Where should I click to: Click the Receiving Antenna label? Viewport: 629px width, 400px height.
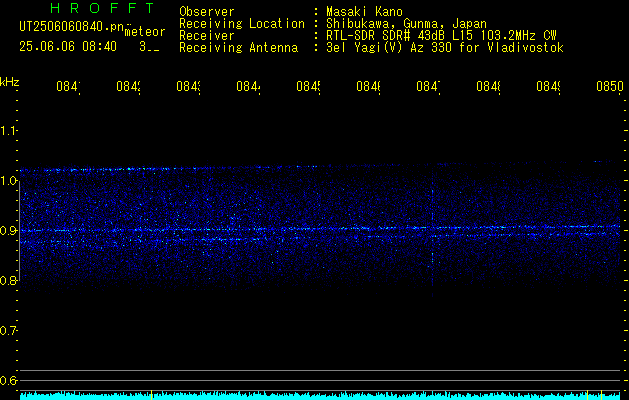pos(238,48)
